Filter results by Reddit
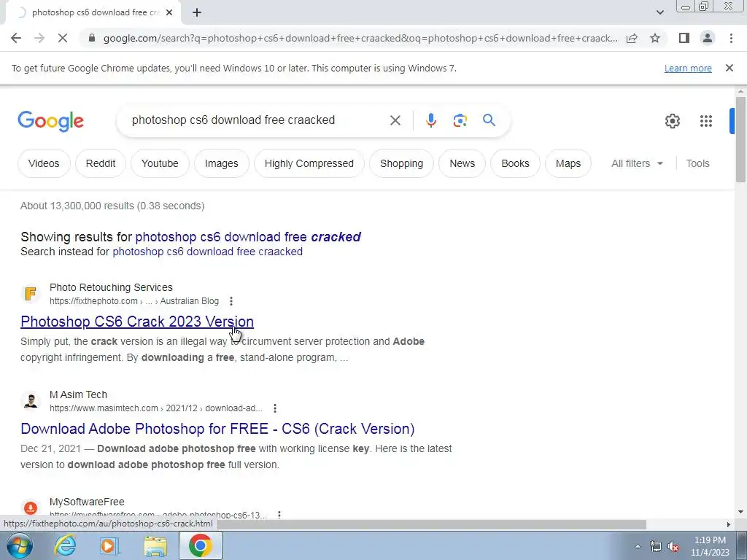This screenshot has width=747, height=560. click(101, 163)
